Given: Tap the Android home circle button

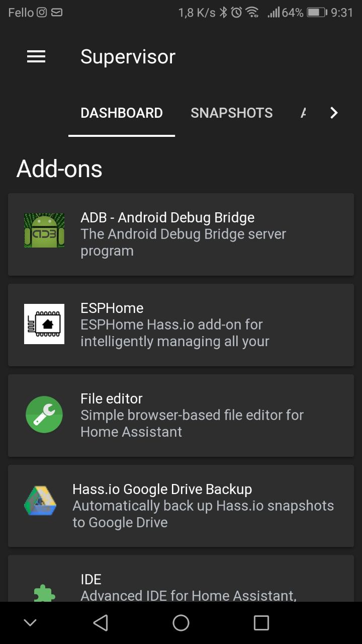Looking at the screenshot, I should click(x=181, y=623).
